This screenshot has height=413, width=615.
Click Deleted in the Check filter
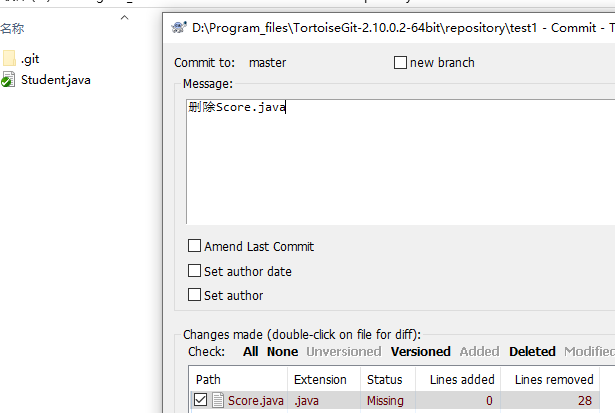[532, 351]
